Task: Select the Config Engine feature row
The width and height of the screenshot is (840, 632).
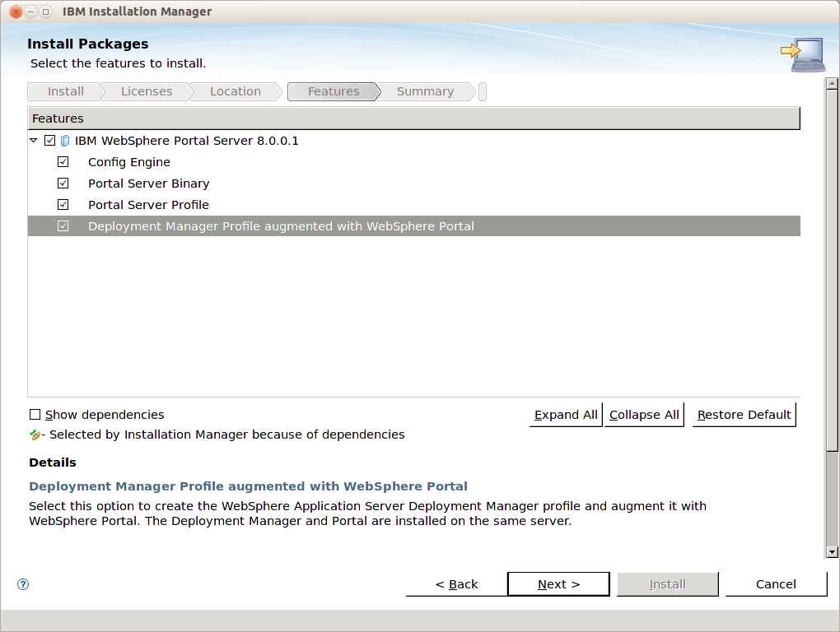Action: (414, 161)
